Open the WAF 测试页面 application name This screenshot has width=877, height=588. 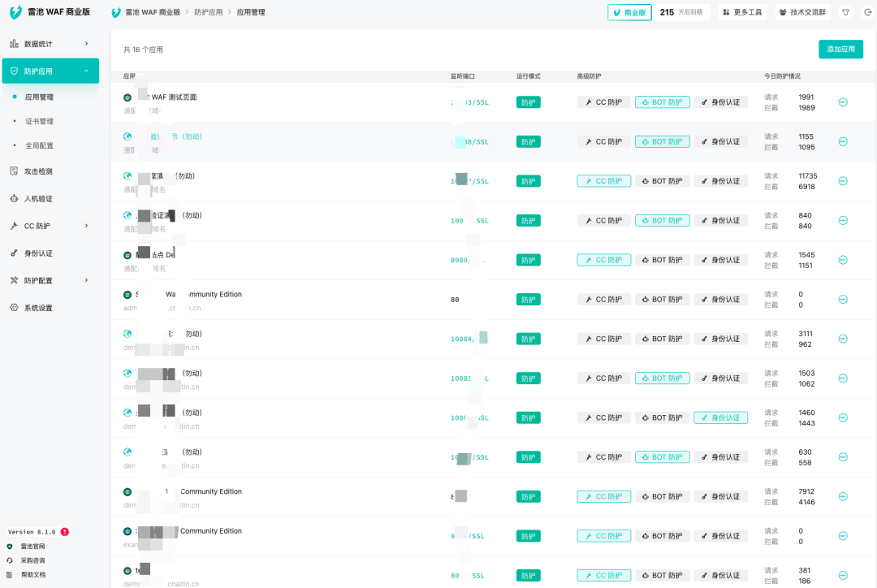pos(174,97)
